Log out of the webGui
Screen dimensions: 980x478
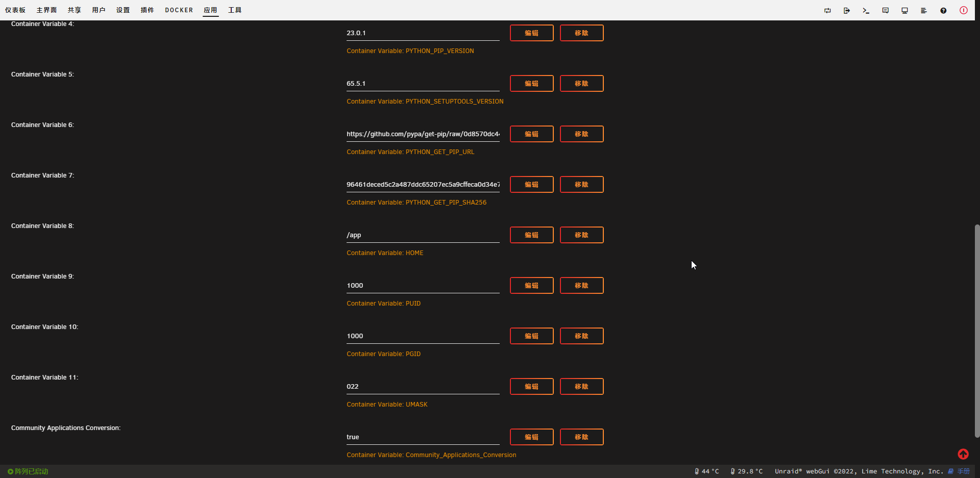847,10
